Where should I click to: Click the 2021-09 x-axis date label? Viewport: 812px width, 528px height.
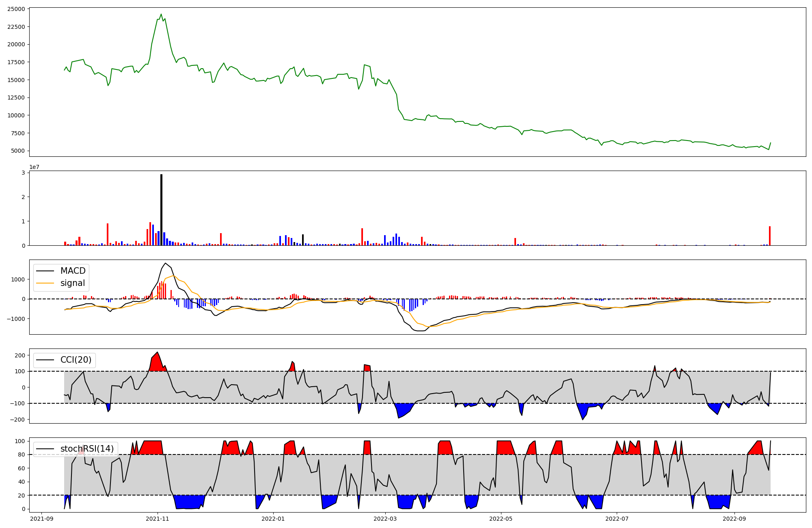coord(41,519)
